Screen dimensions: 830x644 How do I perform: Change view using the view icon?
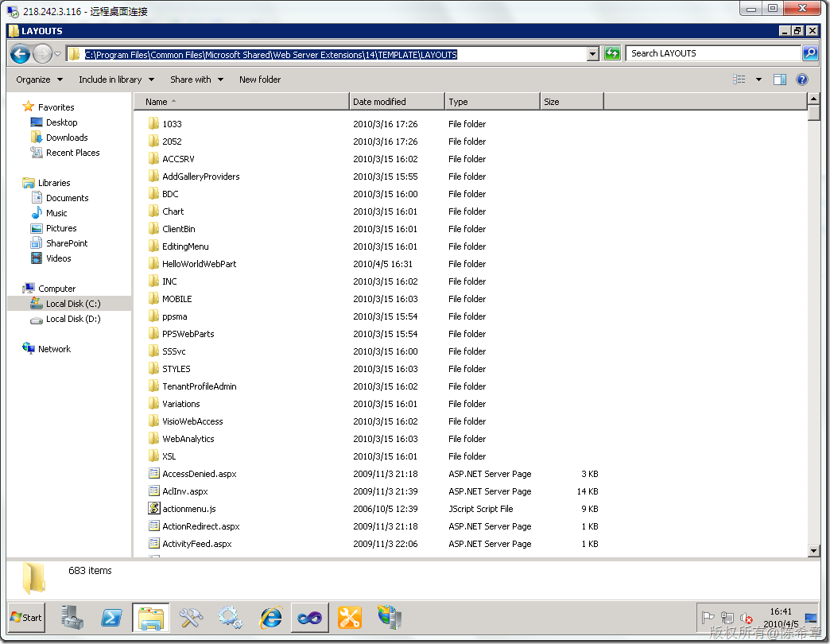click(x=739, y=80)
